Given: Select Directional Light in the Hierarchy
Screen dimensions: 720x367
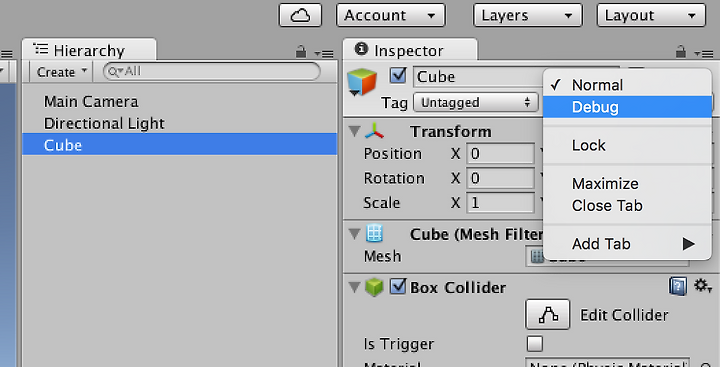Looking at the screenshot, I should tap(180, 123).
